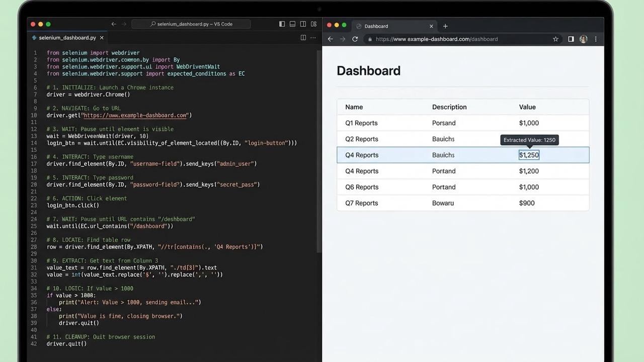
Task: Open the VS Code quick search bar
Action: click(191, 24)
